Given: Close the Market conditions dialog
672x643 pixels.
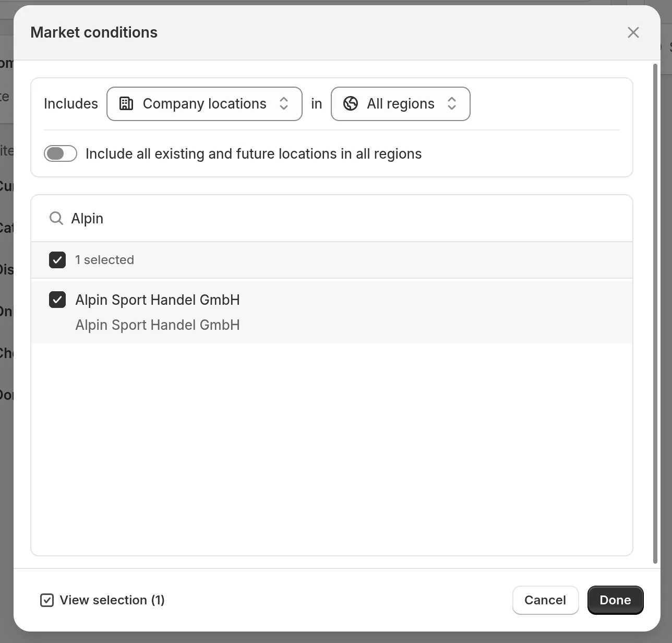Looking at the screenshot, I should 633,32.
